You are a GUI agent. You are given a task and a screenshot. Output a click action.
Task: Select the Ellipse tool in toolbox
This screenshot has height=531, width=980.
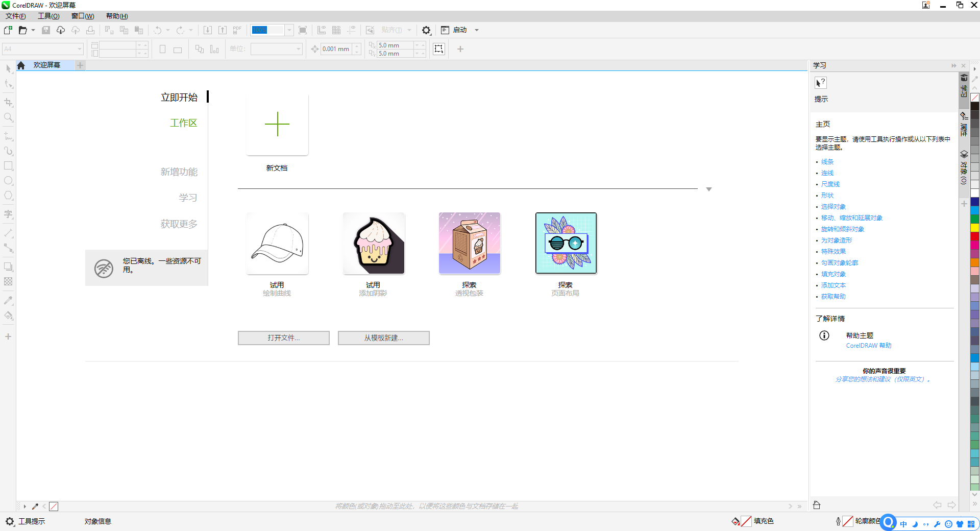point(8,181)
